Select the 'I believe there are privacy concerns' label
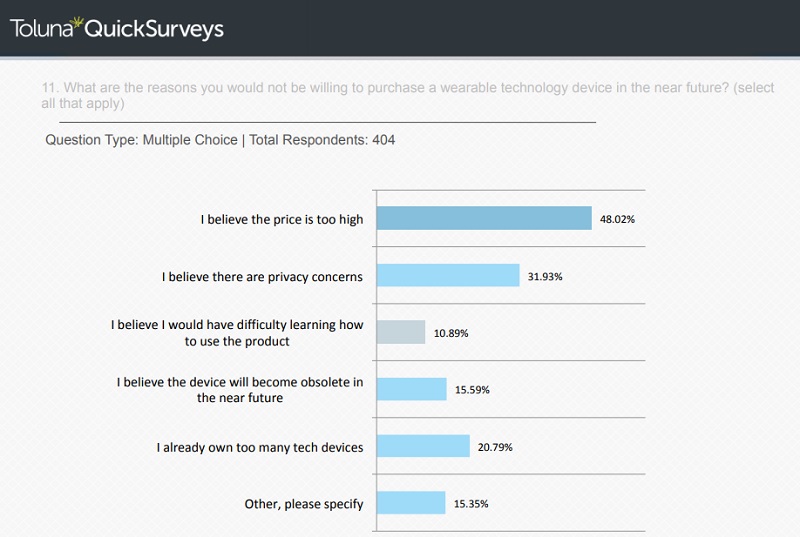 (x=262, y=276)
